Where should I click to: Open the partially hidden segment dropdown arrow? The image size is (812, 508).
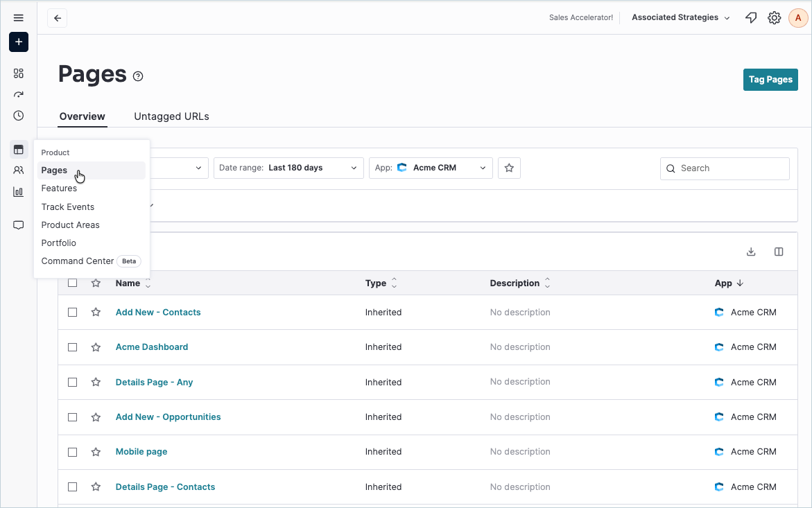point(198,168)
